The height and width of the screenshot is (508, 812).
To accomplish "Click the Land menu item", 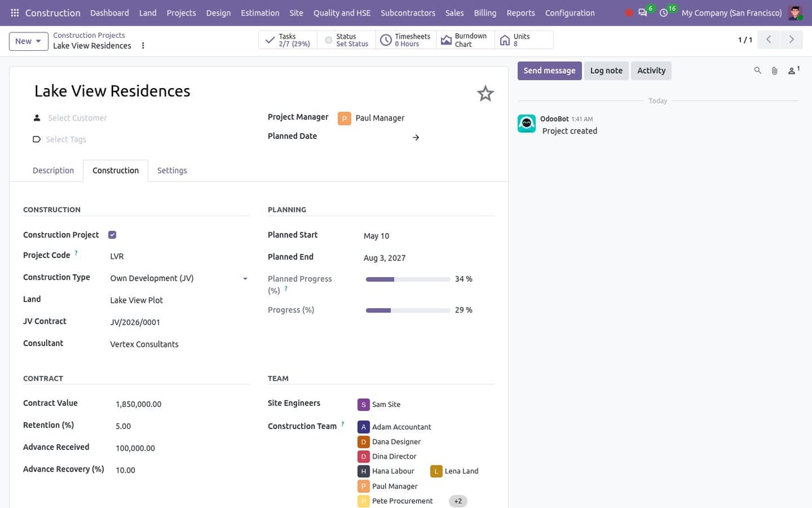I will click(148, 13).
